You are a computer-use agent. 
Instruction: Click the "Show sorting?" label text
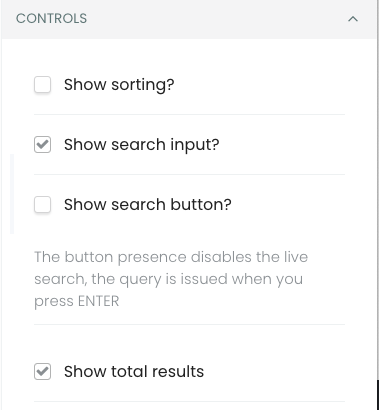pos(119,85)
